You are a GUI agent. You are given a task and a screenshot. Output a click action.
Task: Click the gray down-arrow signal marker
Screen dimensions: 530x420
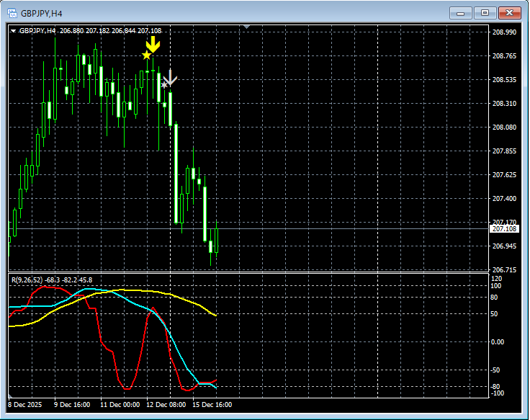click(x=171, y=77)
